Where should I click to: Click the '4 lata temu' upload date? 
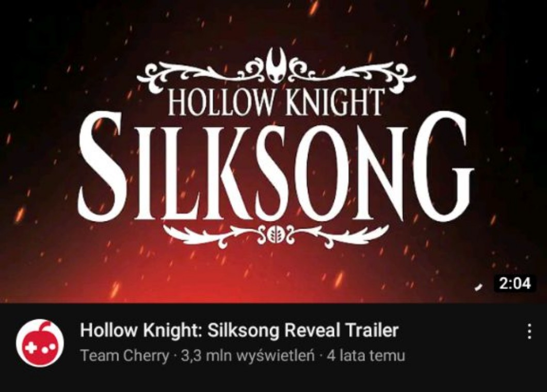[x=365, y=356]
